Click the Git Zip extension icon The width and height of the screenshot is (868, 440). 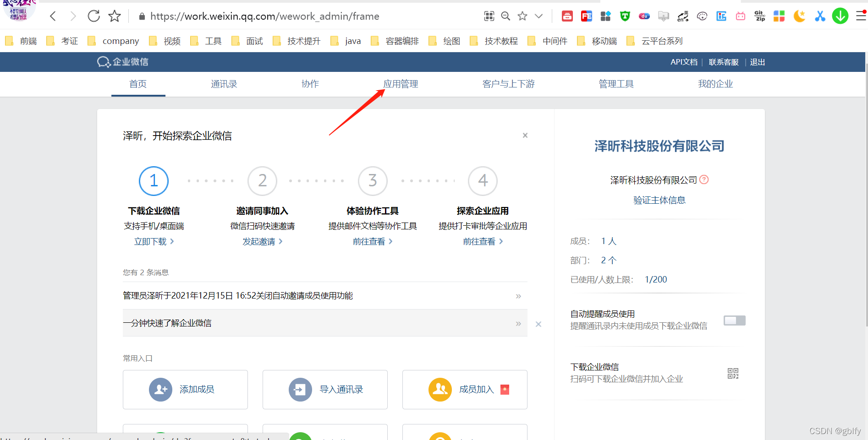point(760,16)
